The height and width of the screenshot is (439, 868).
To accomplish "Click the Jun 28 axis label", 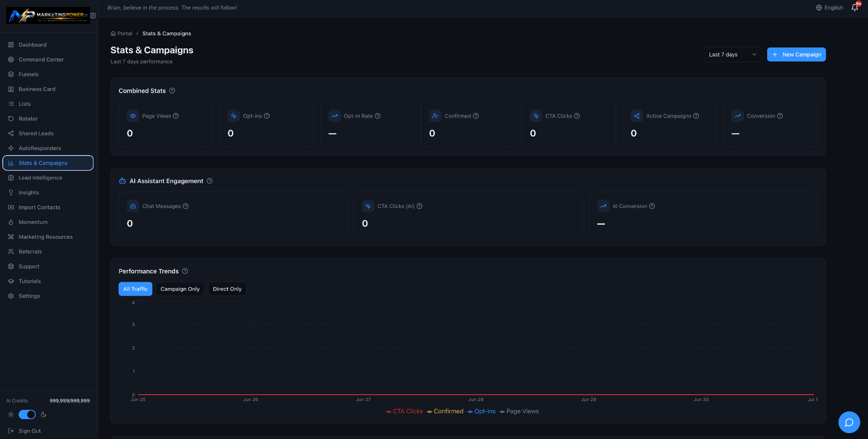I will [x=476, y=400].
